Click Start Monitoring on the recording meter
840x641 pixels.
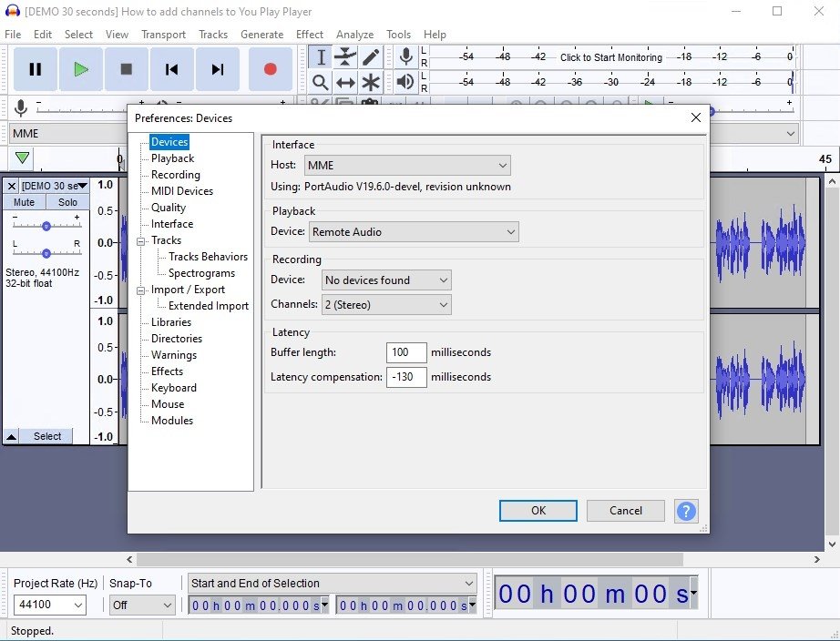coord(611,57)
